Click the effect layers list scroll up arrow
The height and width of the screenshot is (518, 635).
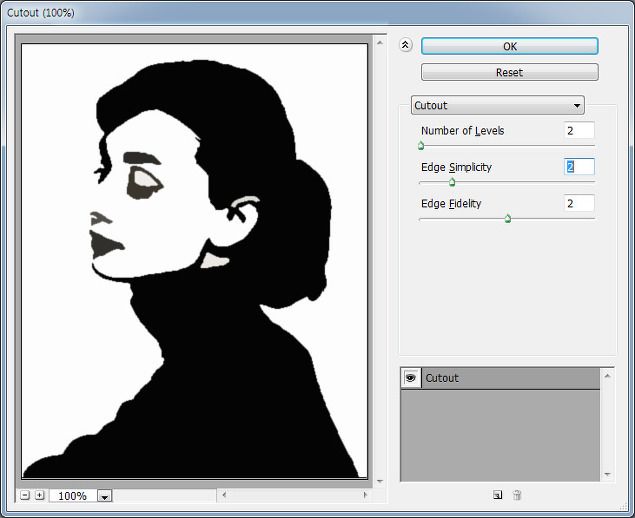(607, 376)
